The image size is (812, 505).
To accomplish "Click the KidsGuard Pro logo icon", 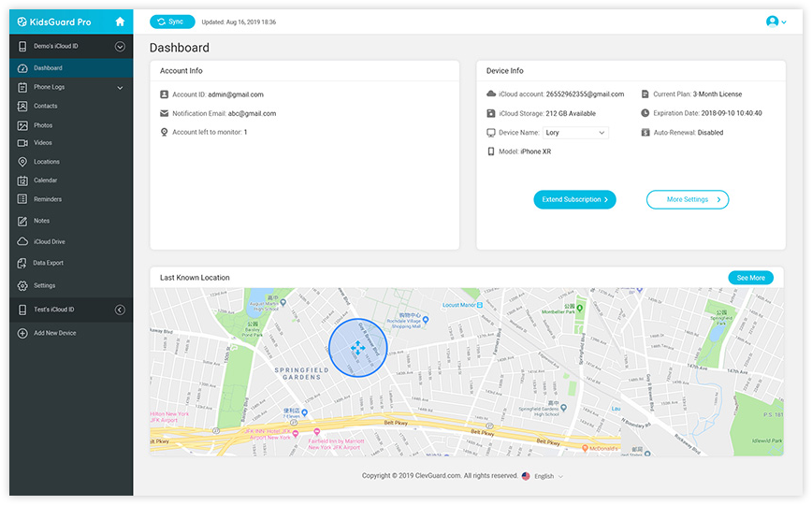I will (x=22, y=22).
